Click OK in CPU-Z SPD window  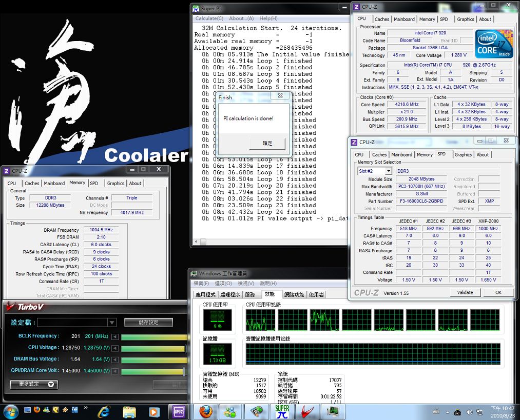[x=498, y=292]
